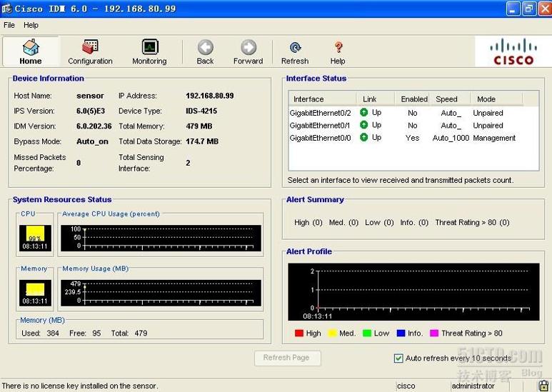
Task: Click the administrator status bar entry
Action: 473,386
